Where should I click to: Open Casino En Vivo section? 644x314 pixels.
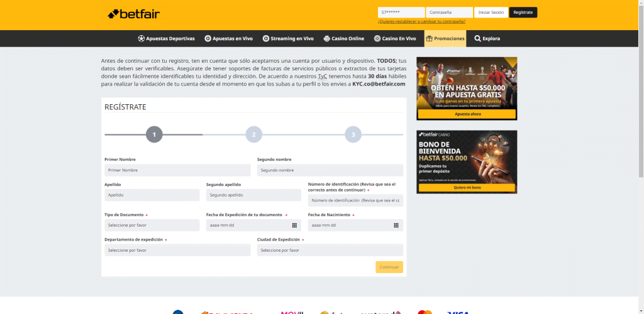[x=395, y=38]
